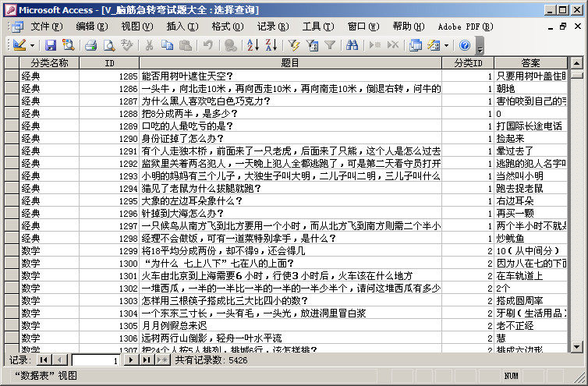Click the Undo arrow icon
The height and width of the screenshot is (386, 588).
click(x=207, y=45)
